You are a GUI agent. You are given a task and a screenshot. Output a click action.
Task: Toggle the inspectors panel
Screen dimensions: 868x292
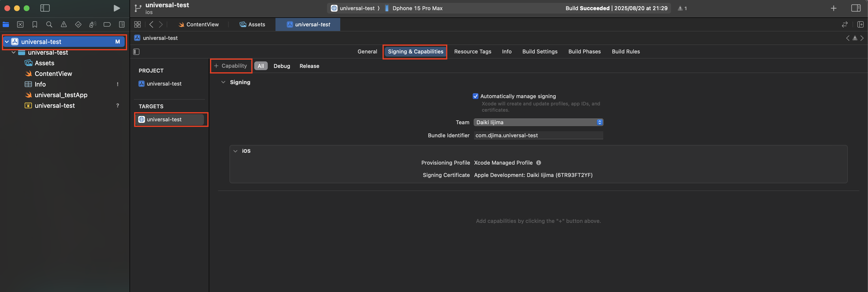pos(855,8)
